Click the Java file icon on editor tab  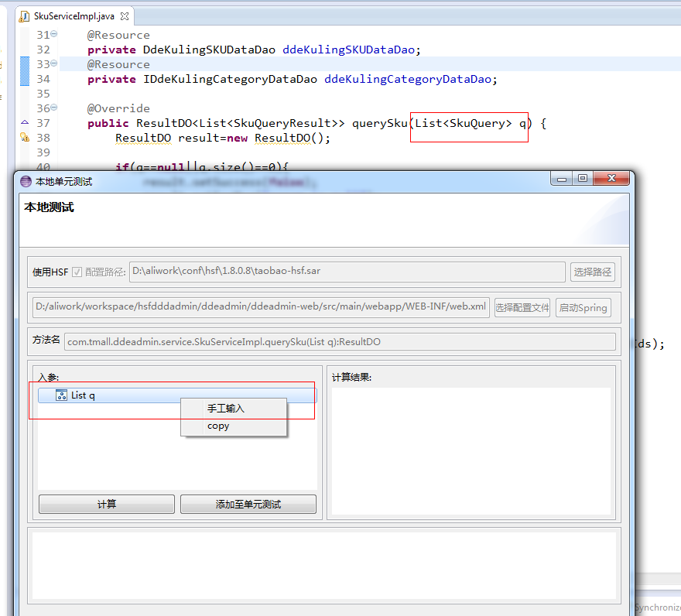pos(24,16)
